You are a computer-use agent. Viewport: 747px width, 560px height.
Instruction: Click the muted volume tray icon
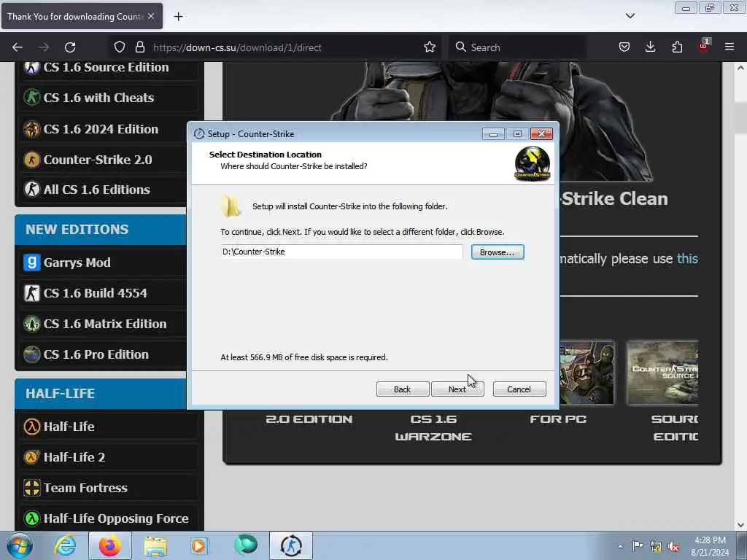pyautogui.click(x=673, y=546)
